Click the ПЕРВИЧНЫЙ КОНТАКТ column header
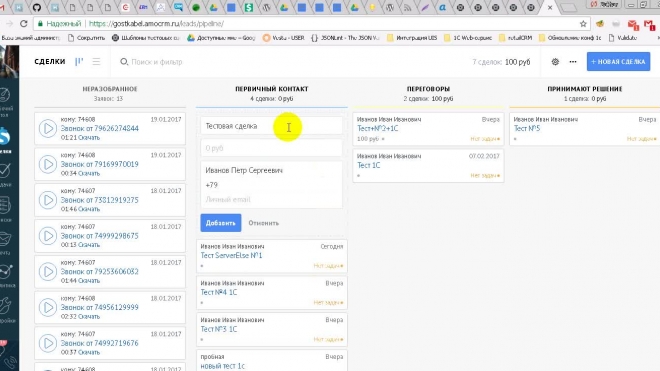 pyautogui.click(x=271, y=89)
